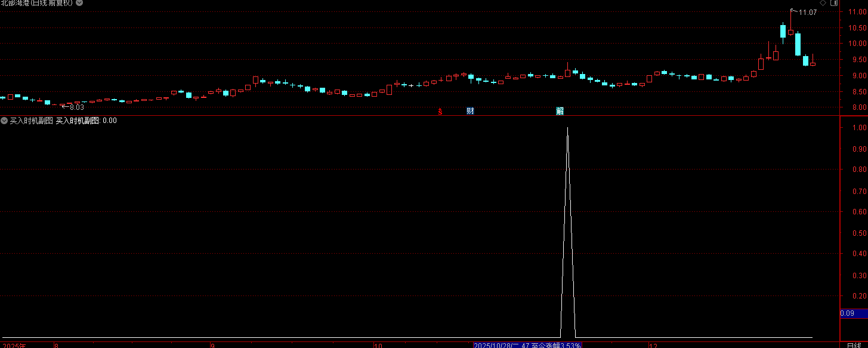Screen dimensions: 868x348
Task: Expand the 买入时机副图 indicator panel menu
Action: pos(4,121)
